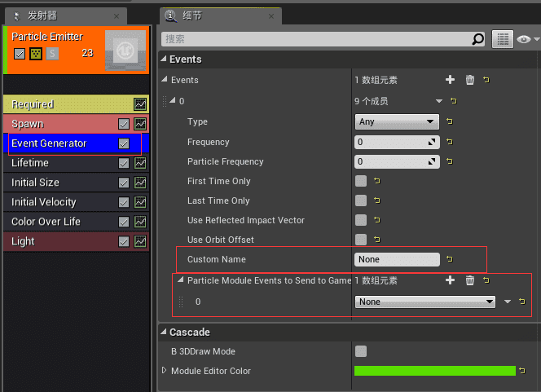Image resolution: width=541 pixels, height=392 pixels.
Task: Click the trash icon to empty Events array
Action: point(469,80)
